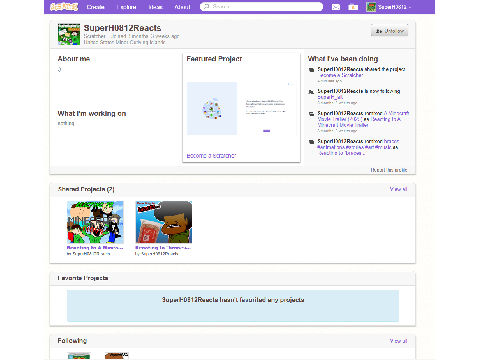Click the About me heading
The height and width of the screenshot is (360, 480).
coord(74,59)
